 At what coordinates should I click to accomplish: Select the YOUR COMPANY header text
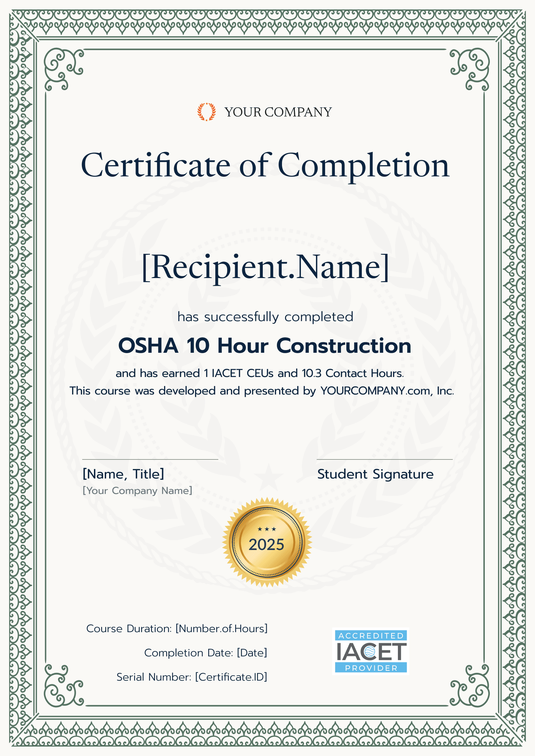coord(278,112)
